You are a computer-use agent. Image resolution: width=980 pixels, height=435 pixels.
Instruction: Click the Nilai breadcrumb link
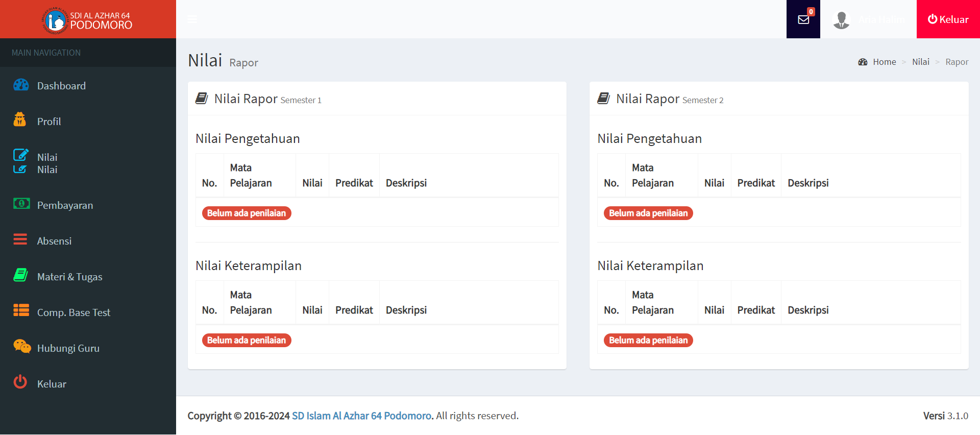920,62
